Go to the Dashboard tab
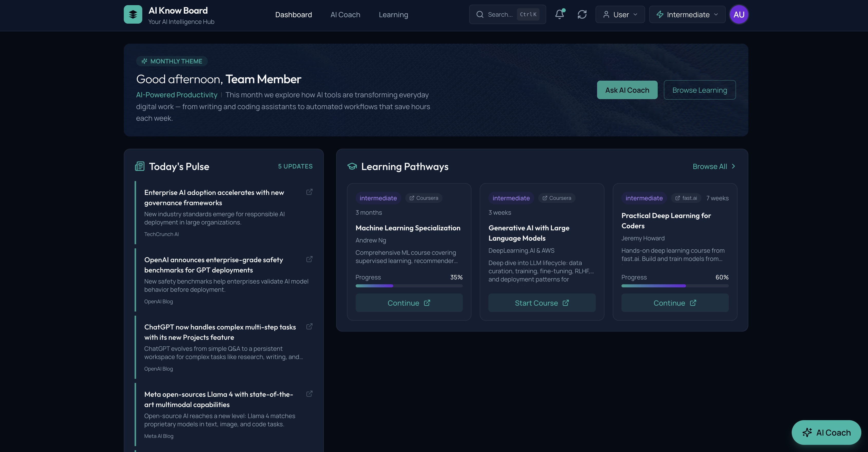Image resolution: width=868 pixels, height=452 pixels. (293, 14)
